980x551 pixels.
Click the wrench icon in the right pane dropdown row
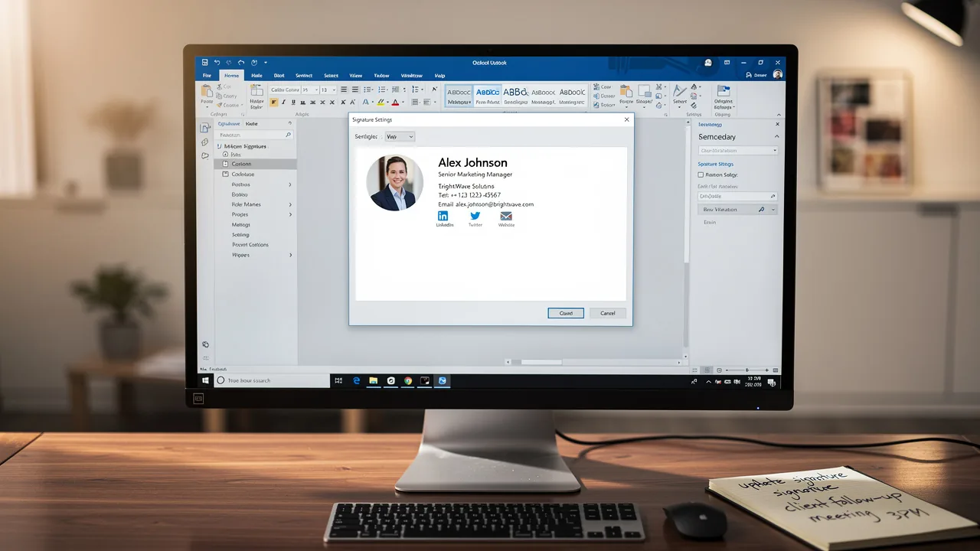tap(761, 209)
